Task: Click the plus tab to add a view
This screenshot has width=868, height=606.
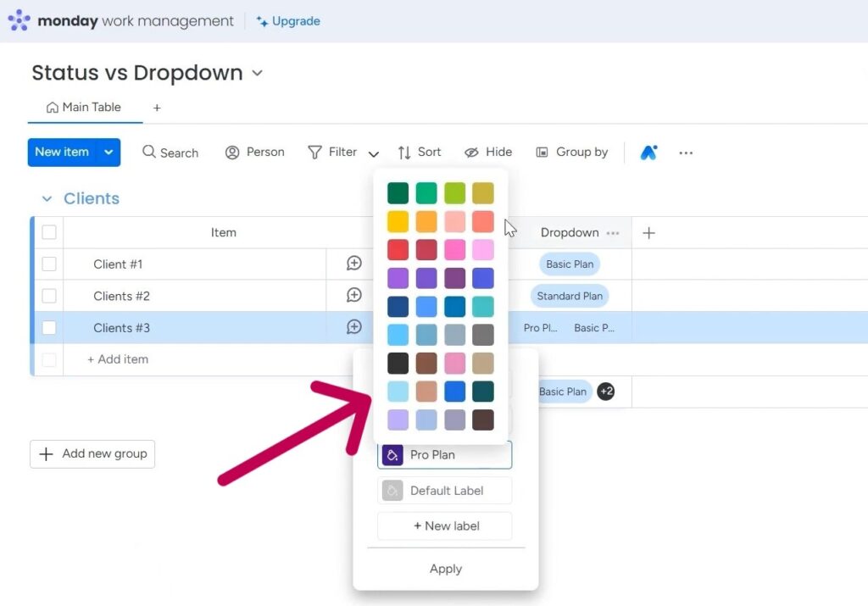Action: (x=157, y=108)
